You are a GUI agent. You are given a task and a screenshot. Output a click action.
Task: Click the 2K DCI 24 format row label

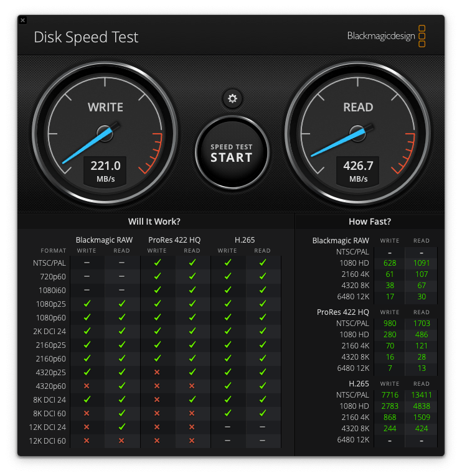click(50, 331)
